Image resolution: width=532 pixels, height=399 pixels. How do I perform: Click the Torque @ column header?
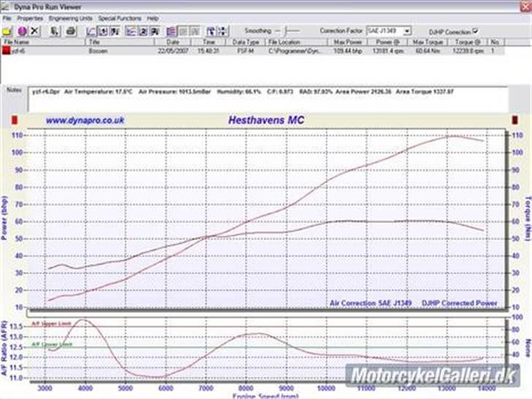click(x=468, y=42)
